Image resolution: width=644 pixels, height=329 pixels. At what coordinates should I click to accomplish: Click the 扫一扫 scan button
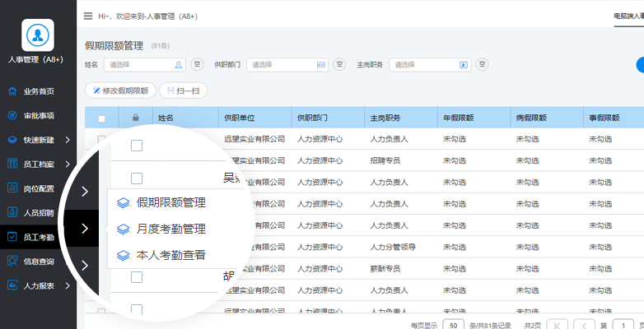pyautogui.click(x=183, y=90)
